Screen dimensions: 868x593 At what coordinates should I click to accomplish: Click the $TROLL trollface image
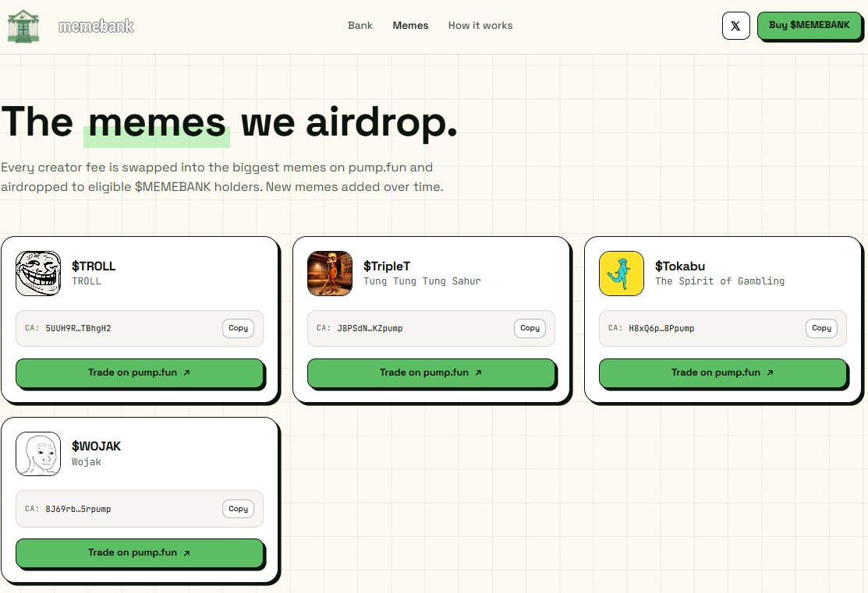pyautogui.click(x=38, y=274)
